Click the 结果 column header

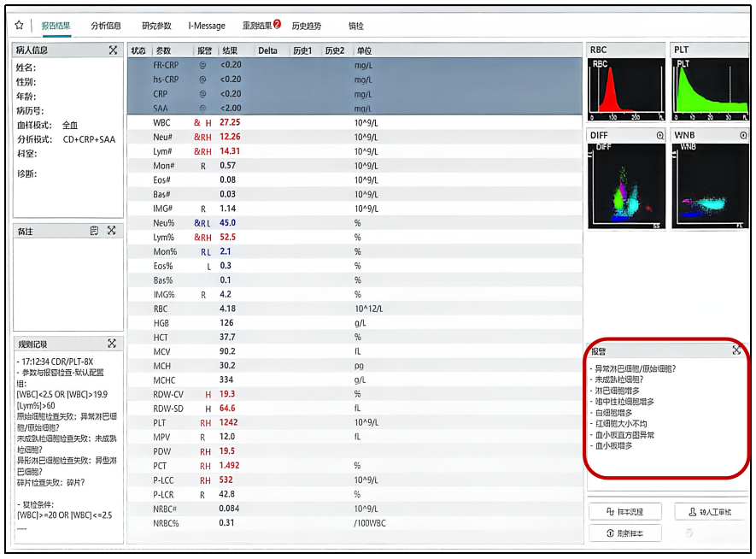point(230,50)
